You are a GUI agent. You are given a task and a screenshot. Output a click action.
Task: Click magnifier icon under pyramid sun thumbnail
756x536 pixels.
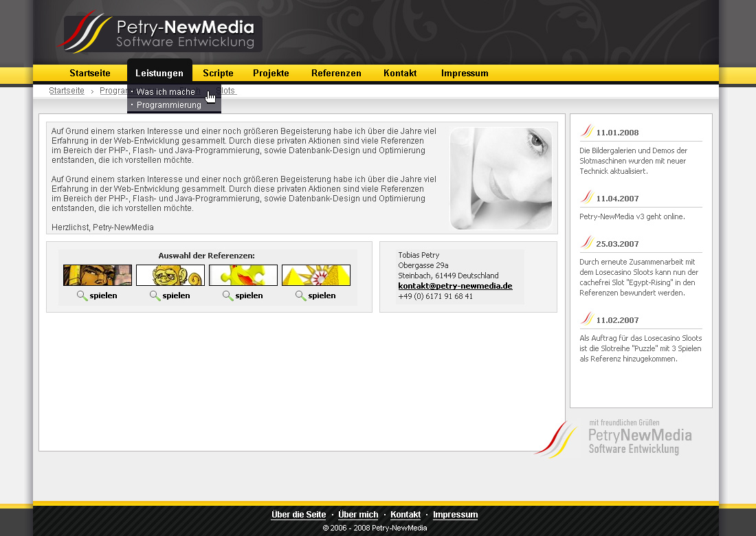pyautogui.click(x=300, y=295)
